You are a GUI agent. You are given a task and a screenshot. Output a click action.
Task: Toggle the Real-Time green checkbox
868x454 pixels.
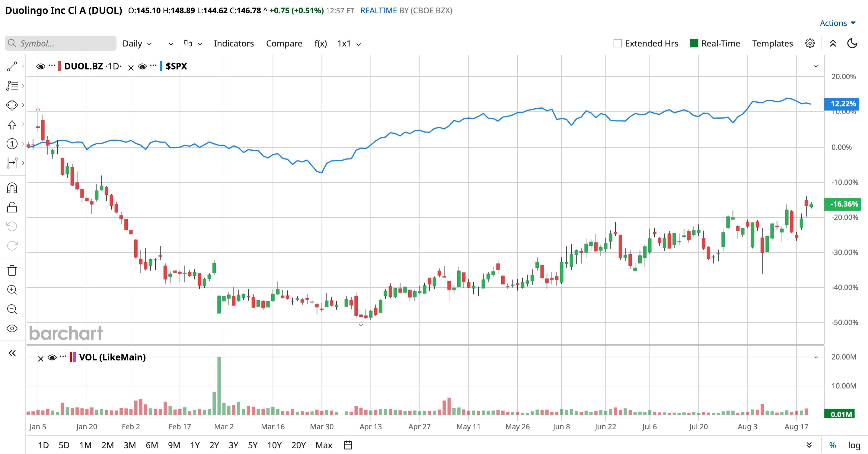click(694, 43)
